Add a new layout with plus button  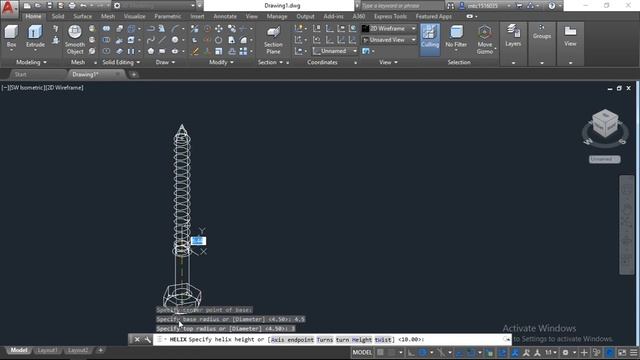coord(100,350)
